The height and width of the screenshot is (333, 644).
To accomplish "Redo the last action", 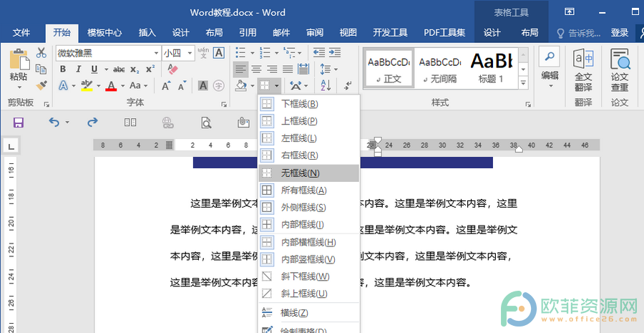I will pos(93,122).
